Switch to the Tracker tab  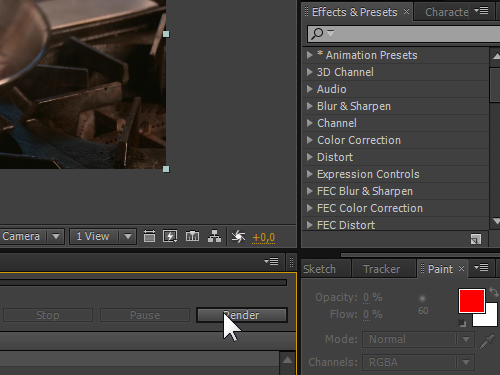[381, 269]
